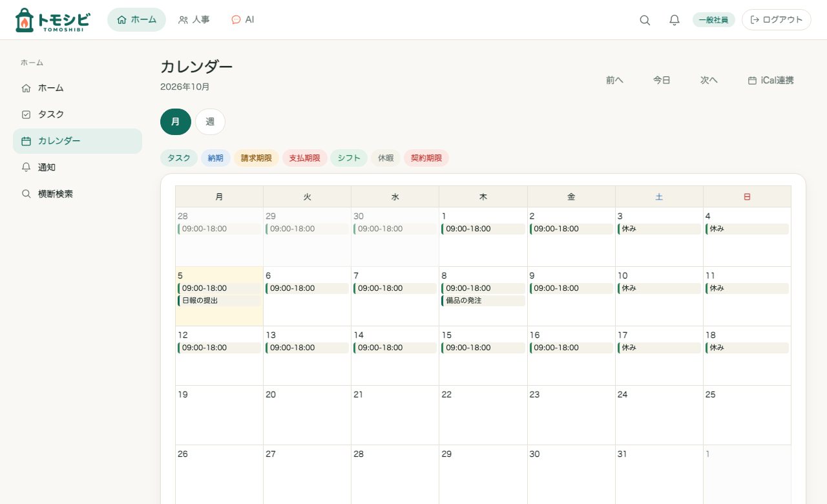827x504 pixels.
Task: Open the search magnifier in header
Action: point(645,20)
